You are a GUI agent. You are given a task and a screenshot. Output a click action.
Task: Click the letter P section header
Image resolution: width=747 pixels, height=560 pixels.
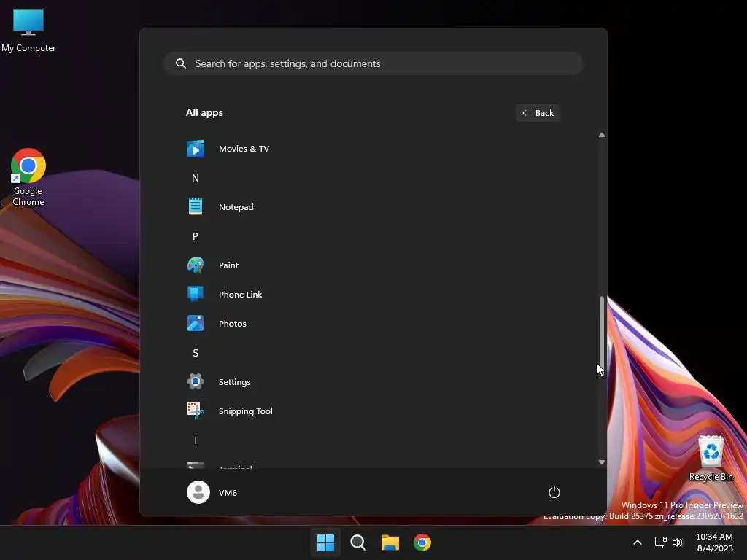point(196,236)
